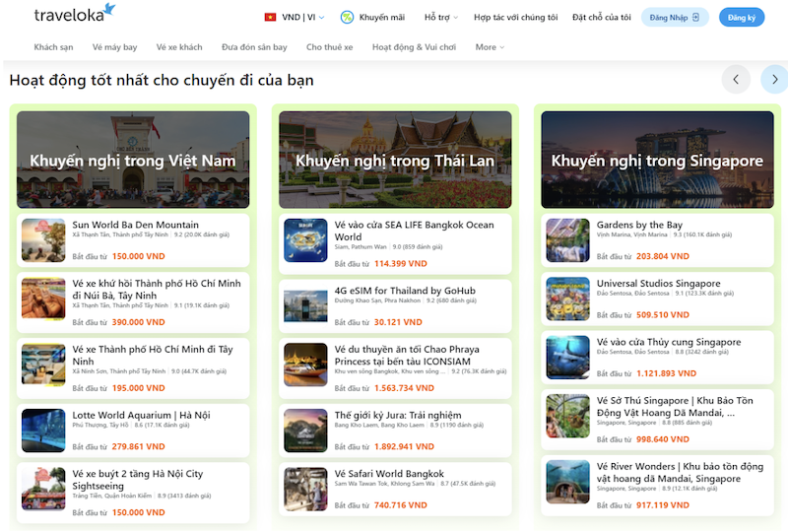Click the Thủy cung Singapore thumbnail

(568, 357)
